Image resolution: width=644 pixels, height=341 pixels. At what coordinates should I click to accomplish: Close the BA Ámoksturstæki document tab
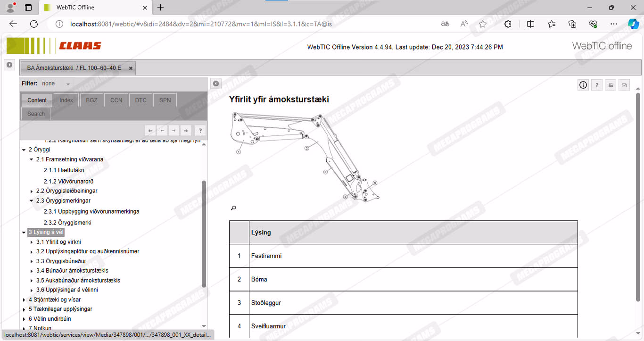tap(131, 68)
